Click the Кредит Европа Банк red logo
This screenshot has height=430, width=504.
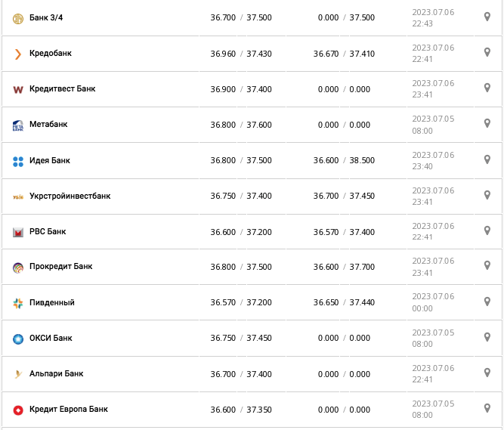(18, 410)
